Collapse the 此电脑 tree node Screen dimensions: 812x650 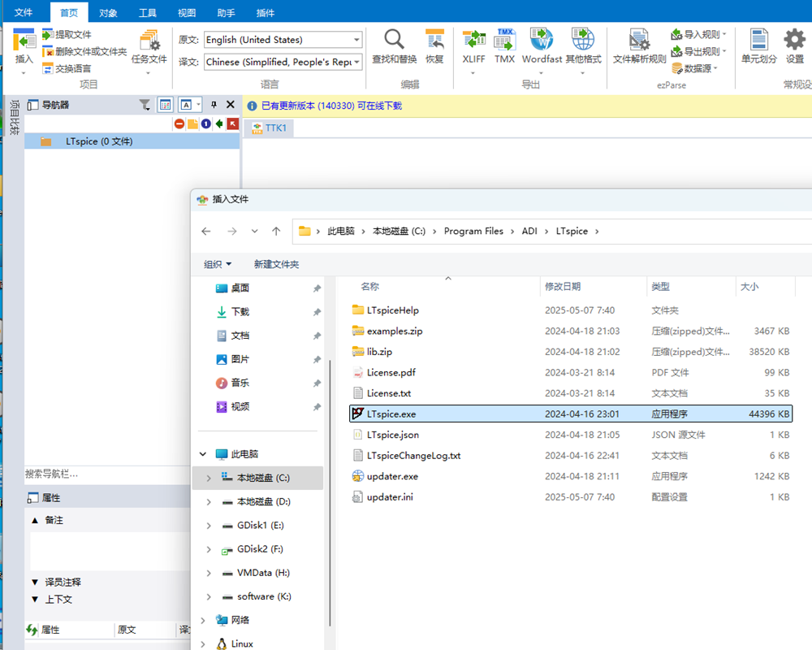click(203, 454)
